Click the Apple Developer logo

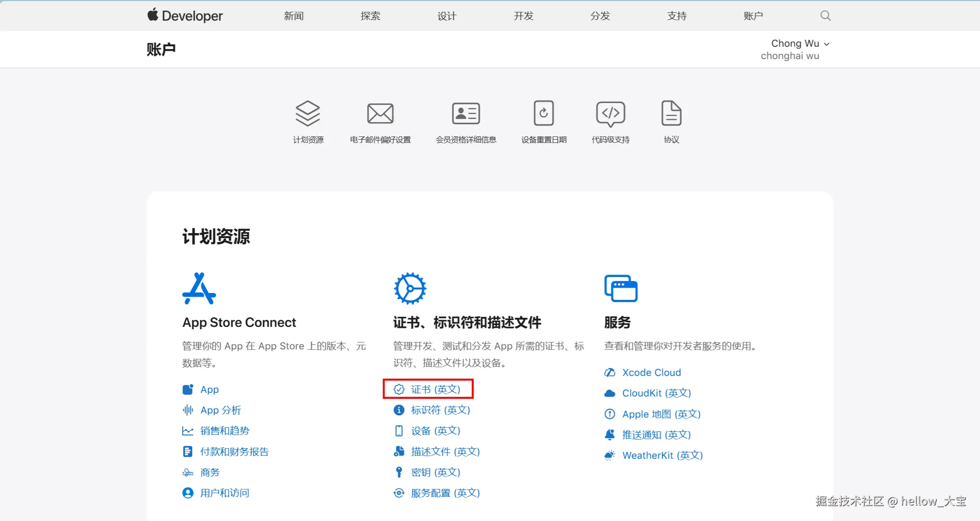tap(185, 16)
